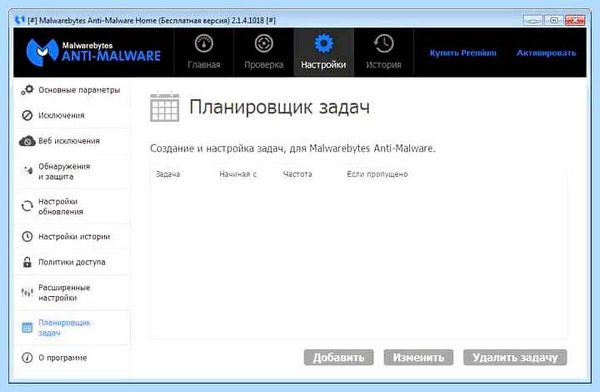600x392 pixels.
Task: Open Политики доступа section
Action: tap(72, 262)
